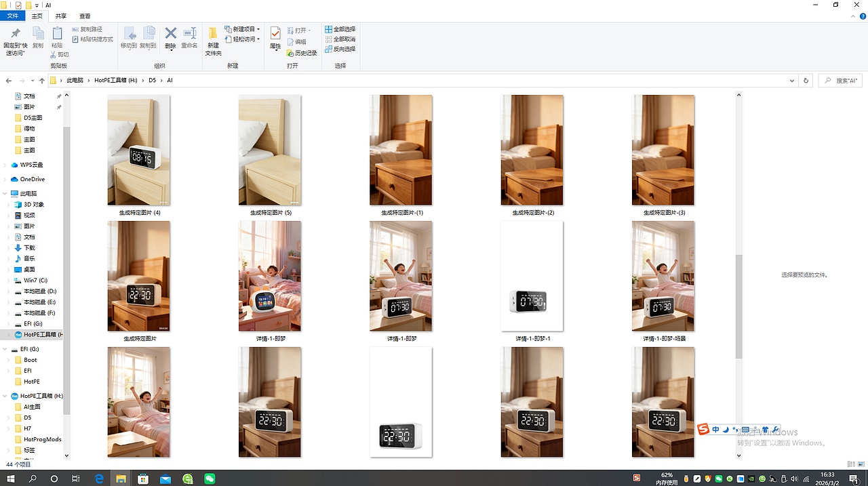The width and height of the screenshot is (868, 486).
Task: Switch to details view icon at bottom right
Action: coord(850,464)
